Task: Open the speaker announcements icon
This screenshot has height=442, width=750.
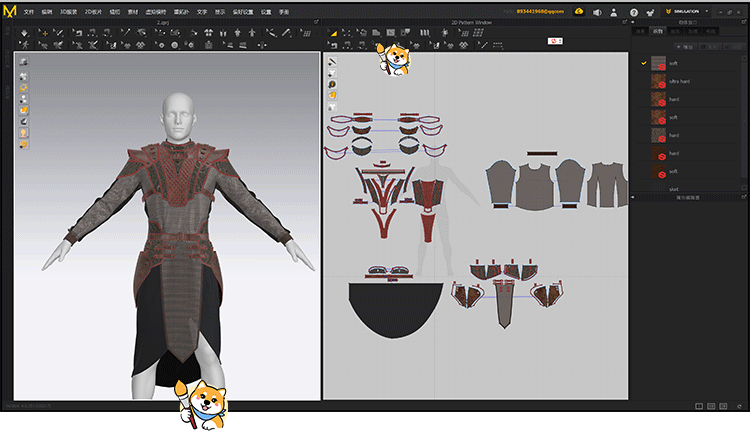Action: point(597,12)
